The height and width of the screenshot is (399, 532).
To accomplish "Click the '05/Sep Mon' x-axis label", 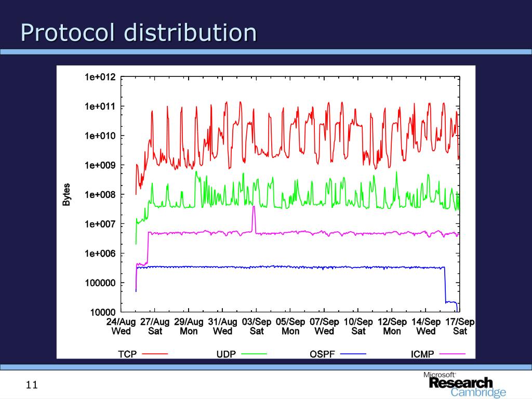I will click(x=290, y=326).
